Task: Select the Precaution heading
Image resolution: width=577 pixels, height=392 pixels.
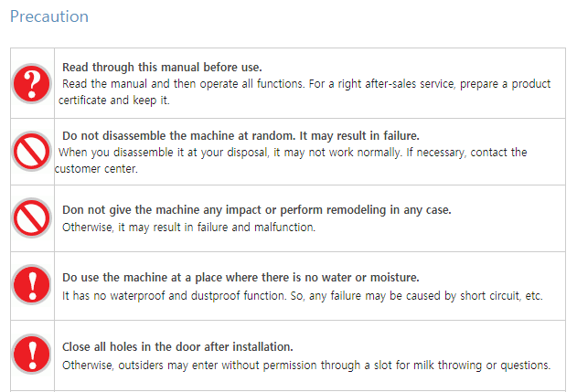Action: point(49,16)
